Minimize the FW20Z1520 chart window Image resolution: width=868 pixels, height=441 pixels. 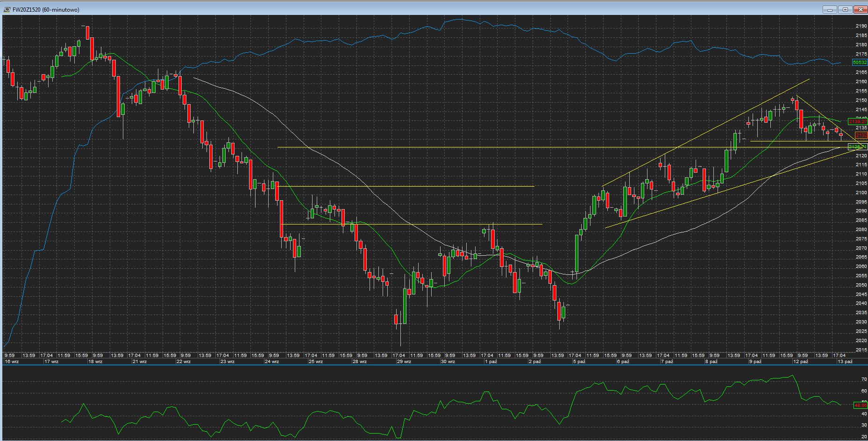(x=830, y=9)
